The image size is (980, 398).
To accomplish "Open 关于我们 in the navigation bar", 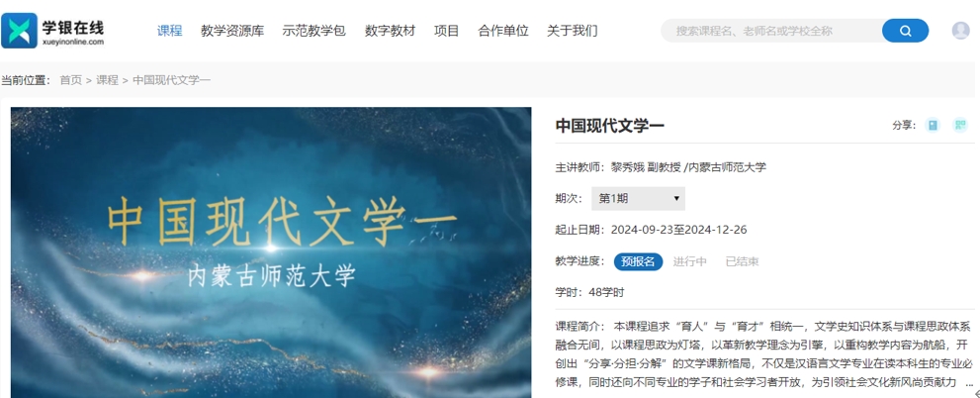I will tap(572, 31).
